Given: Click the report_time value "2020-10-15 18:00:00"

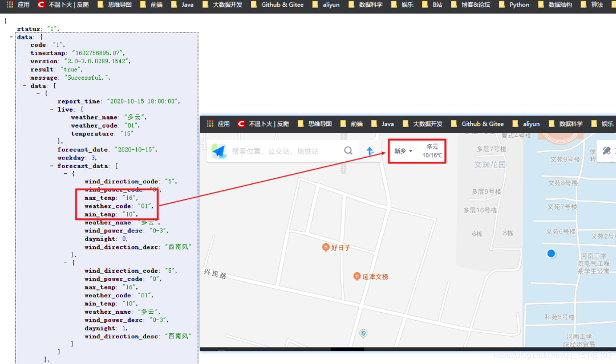Looking at the screenshot, I should [x=143, y=101].
